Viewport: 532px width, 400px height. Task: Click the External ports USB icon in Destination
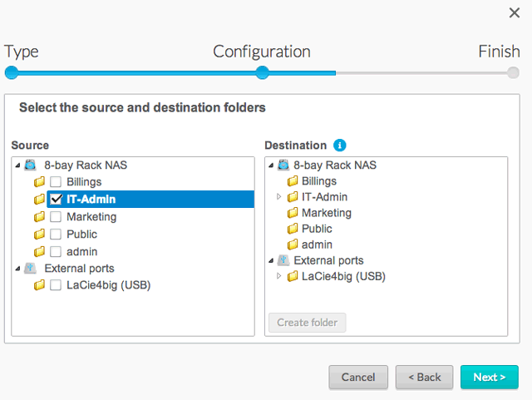[x=283, y=260]
